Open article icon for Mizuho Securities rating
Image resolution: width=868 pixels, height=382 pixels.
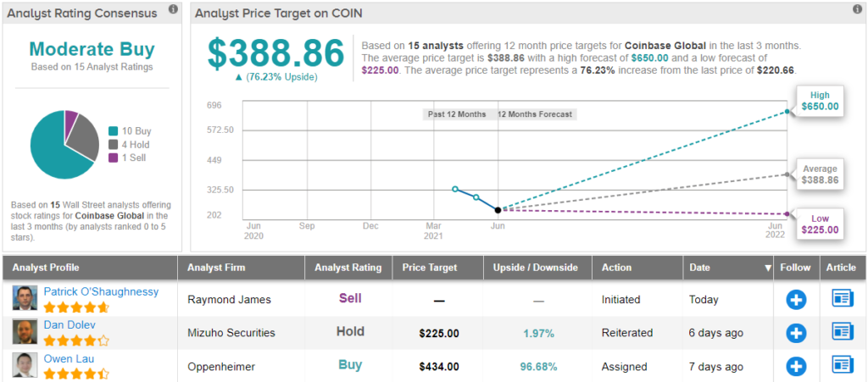tap(843, 333)
